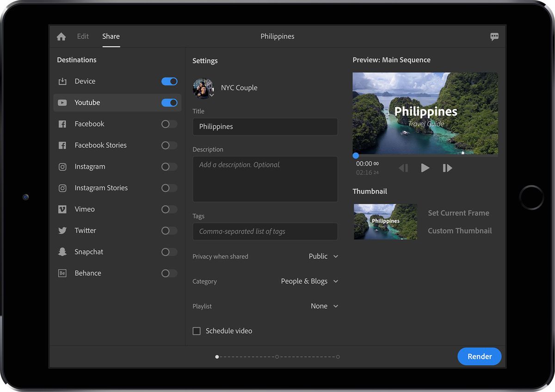Enable sharing to Facebook

coord(169,123)
